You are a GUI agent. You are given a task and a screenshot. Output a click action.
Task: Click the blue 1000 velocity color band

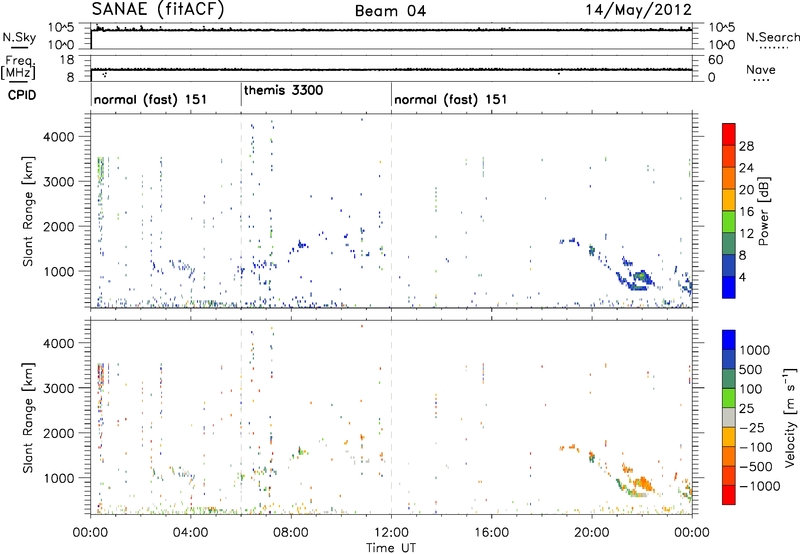tap(729, 340)
